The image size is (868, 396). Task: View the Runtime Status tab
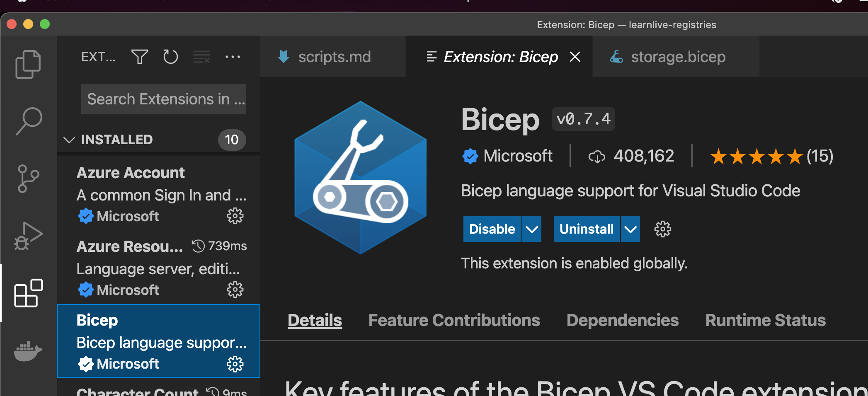pos(765,320)
